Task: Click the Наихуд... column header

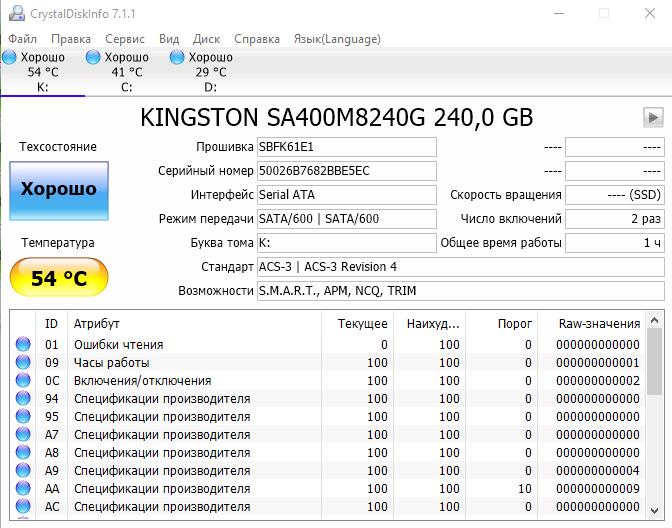Action: [x=429, y=324]
